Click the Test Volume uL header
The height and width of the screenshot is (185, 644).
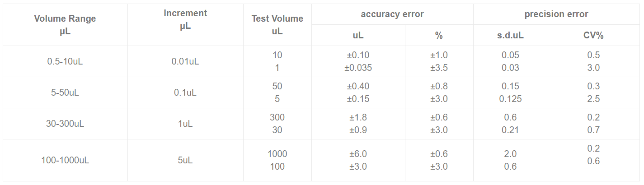(277, 25)
